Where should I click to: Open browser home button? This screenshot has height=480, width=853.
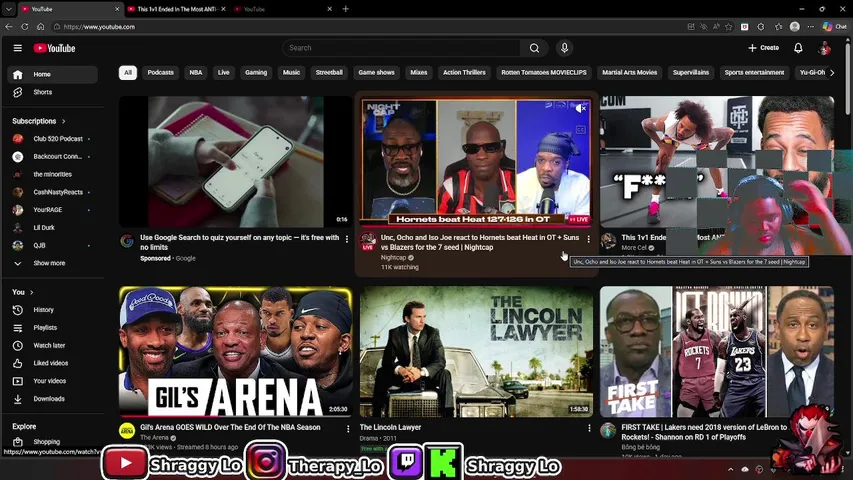[x=40, y=26]
